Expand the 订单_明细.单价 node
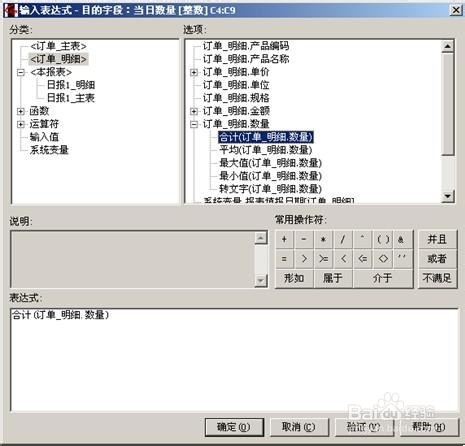The width and height of the screenshot is (465, 446). 194,72
